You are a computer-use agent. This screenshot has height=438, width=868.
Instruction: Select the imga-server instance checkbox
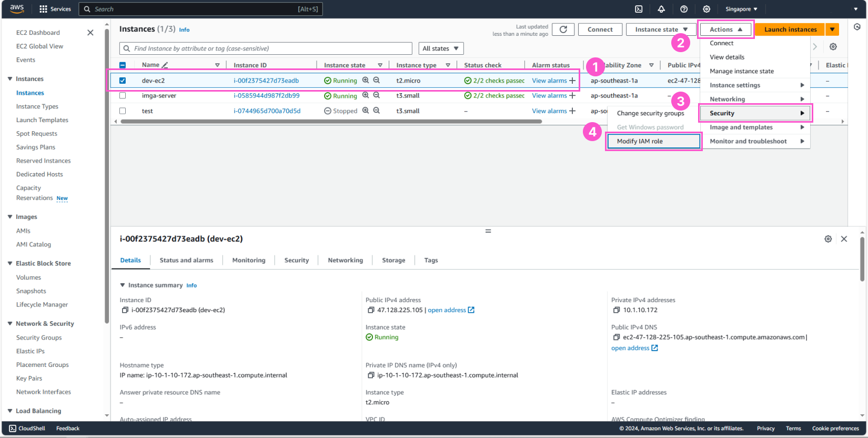tap(123, 96)
